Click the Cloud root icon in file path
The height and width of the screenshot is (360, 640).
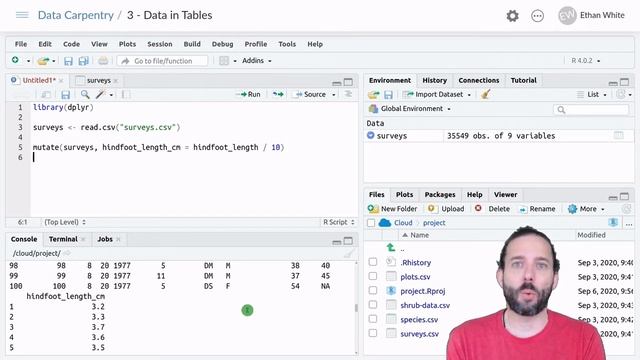pos(384,222)
